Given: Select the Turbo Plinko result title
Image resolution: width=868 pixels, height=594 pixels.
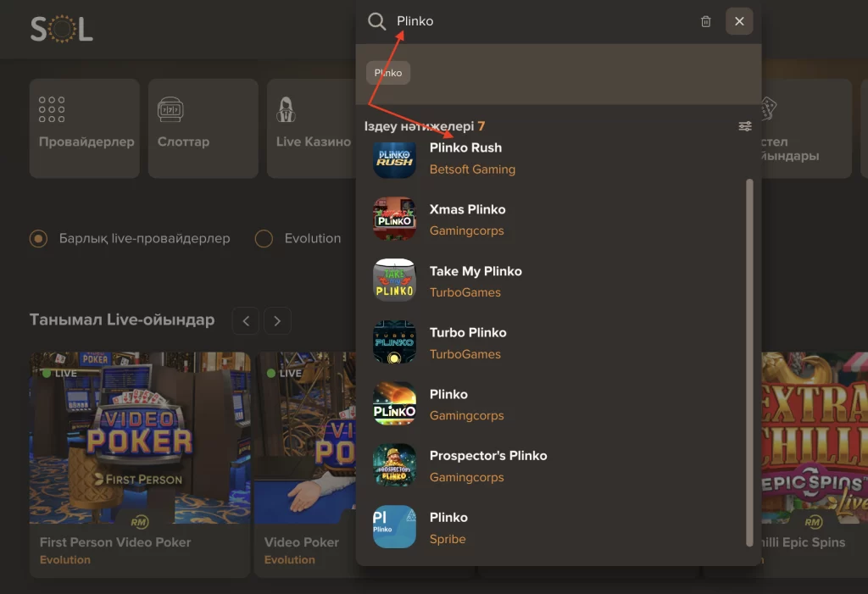Looking at the screenshot, I should tap(468, 333).
